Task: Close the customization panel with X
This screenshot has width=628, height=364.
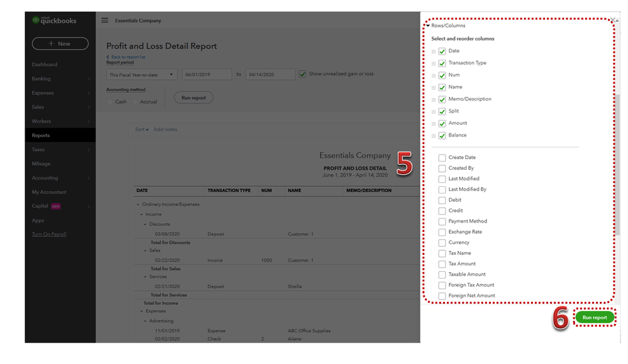Action: click(x=612, y=20)
